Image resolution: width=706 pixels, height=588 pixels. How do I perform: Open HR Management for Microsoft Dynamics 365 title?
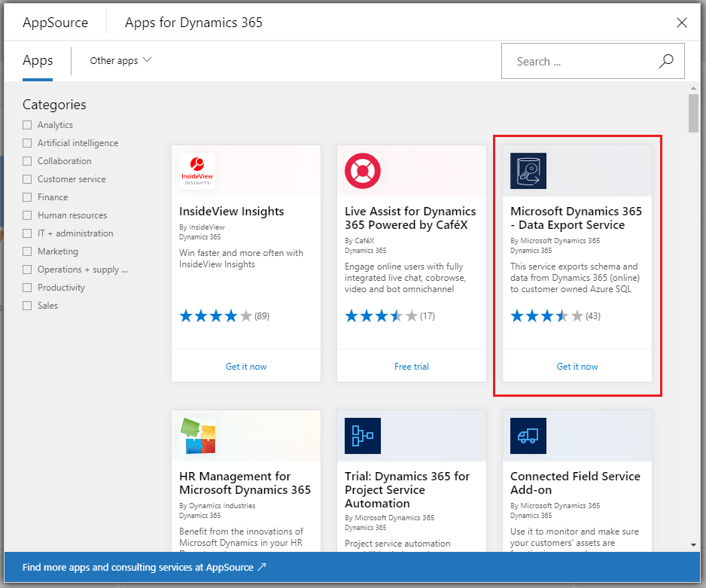[x=245, y=483]
